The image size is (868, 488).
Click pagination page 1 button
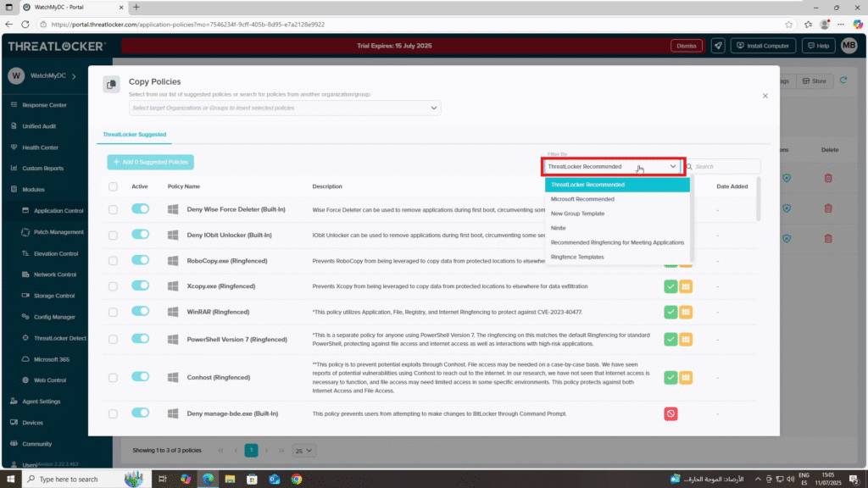pyautogui.click(x=251, y=451)
